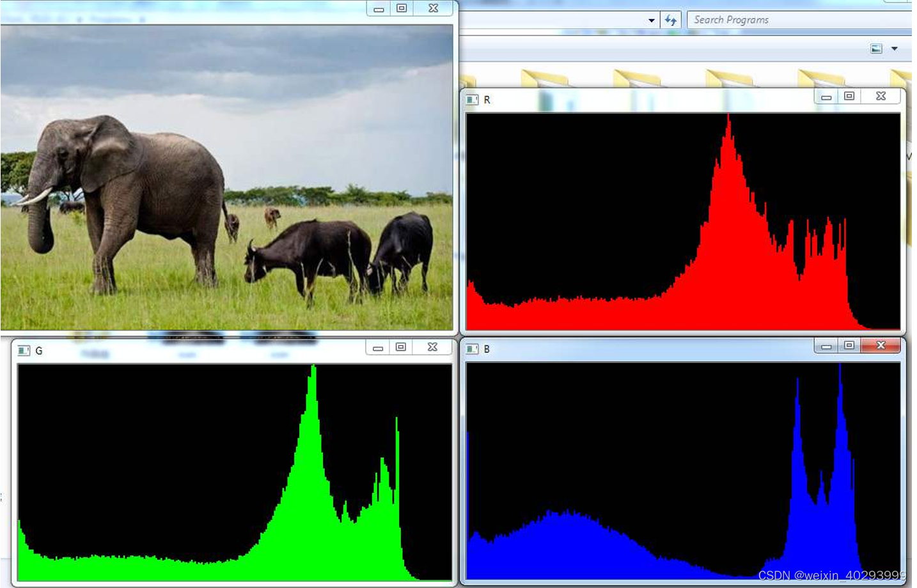The height and width of the screenshot is (588, 917).
Task: Click the red histogram plot in R window
Action: tap(683, 221)
